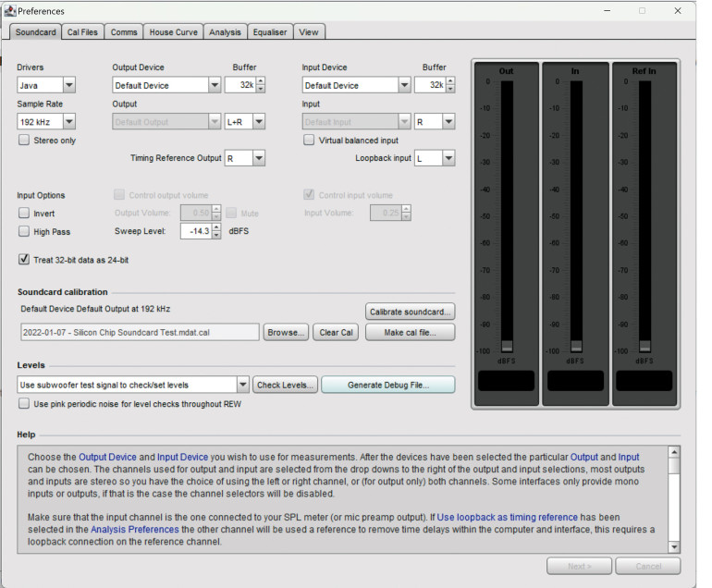Increase the Sweep Level spinner up arrow
This screenshot has height=588, width=712.
point(216,227)
